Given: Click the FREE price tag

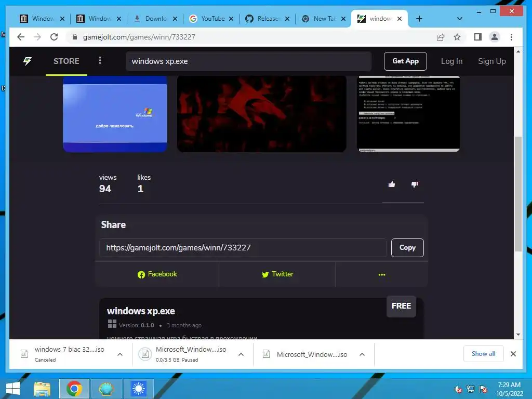Looking at the screenshot, I should tap(401, 306).
